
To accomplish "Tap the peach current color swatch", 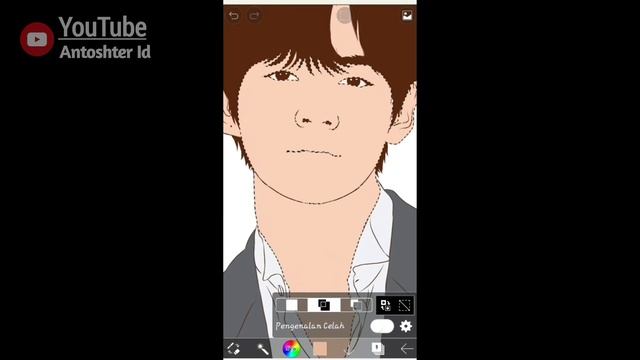I will tap(320, 349).
